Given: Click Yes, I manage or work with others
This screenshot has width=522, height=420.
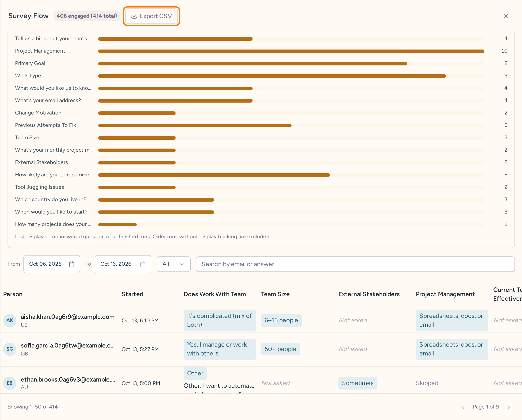Looking at the screenshot, I should (x=219, y=349).
